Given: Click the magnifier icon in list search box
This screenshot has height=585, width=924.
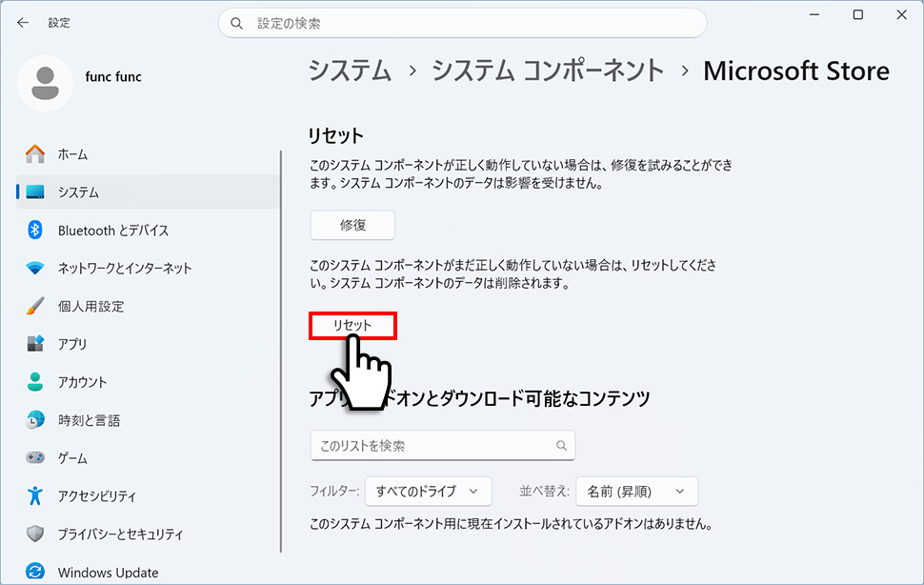Looking at the screenshot, I should click(562, 445).
